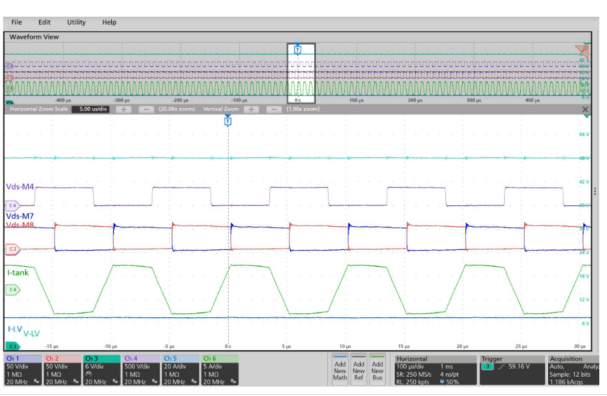
Task: Decrease vertical zoom with minus button
Action: pyautogui.click(x=274, y=110)
